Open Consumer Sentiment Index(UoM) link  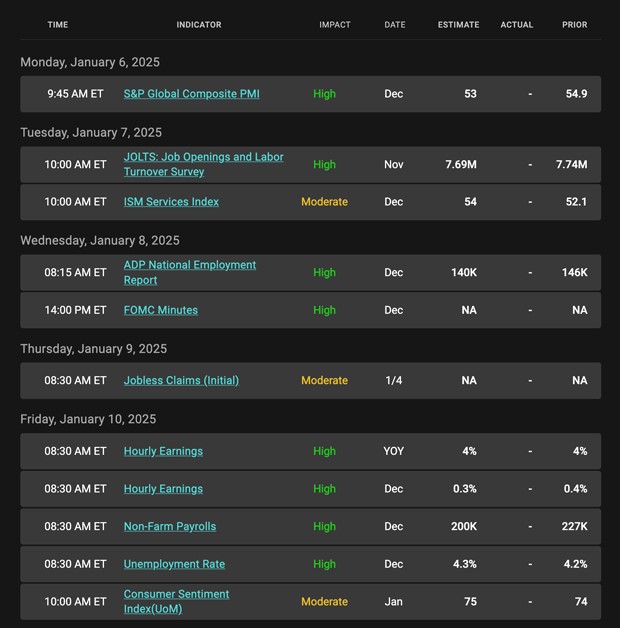pos(176,601)
